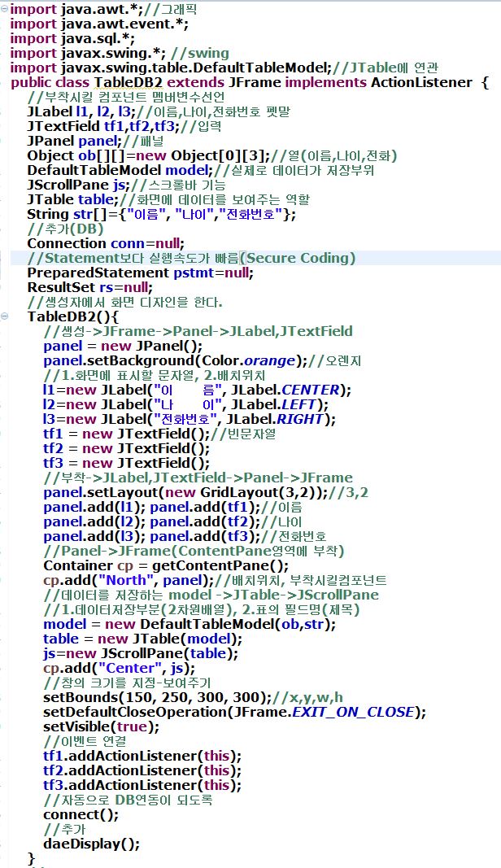This screenshot has width=501, height=868.
Task: Click the 'tf2 = new JTextField();' line
Action: click(x=127, y=448)
